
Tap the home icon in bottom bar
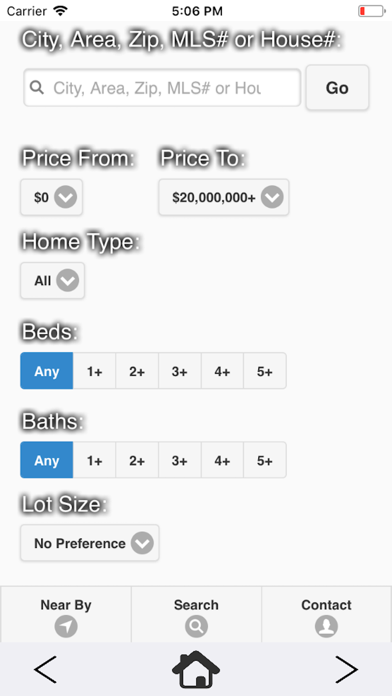[196, 669]
